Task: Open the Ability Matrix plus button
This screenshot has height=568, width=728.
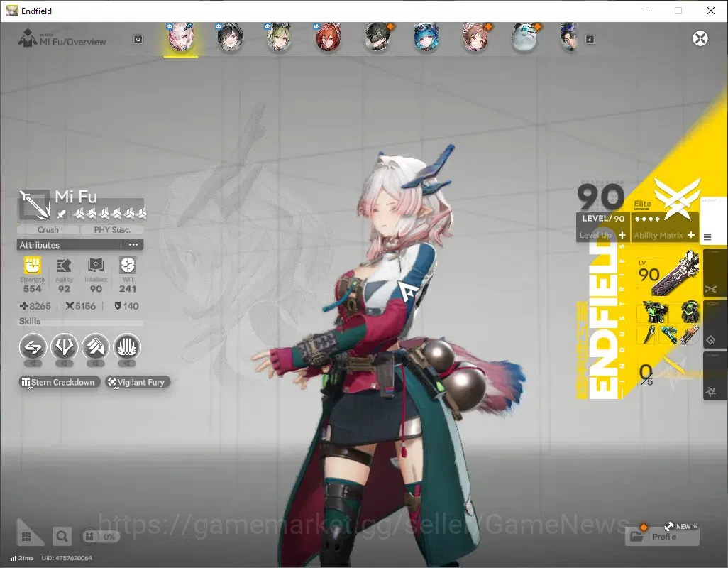Action: (691, 235)
